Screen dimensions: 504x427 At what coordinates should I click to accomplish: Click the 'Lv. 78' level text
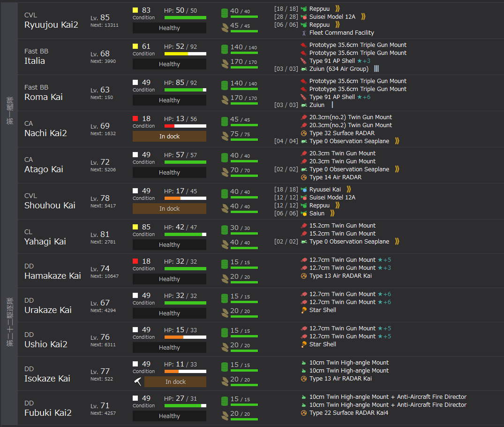click(x=100, y=198)
